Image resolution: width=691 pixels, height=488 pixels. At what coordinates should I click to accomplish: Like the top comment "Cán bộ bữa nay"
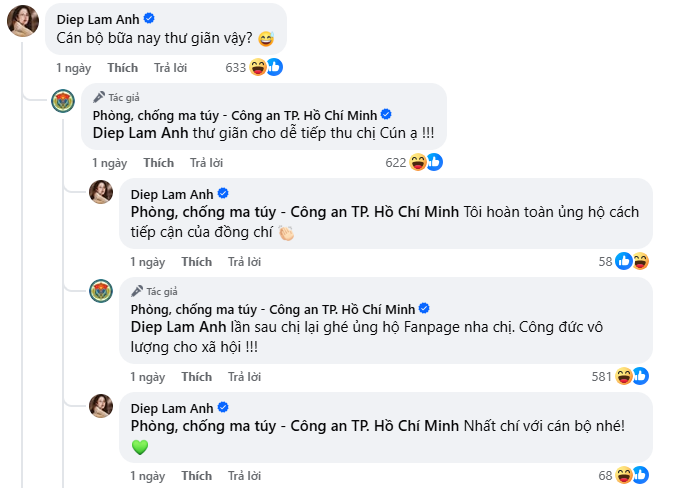(x=122, y=68)
